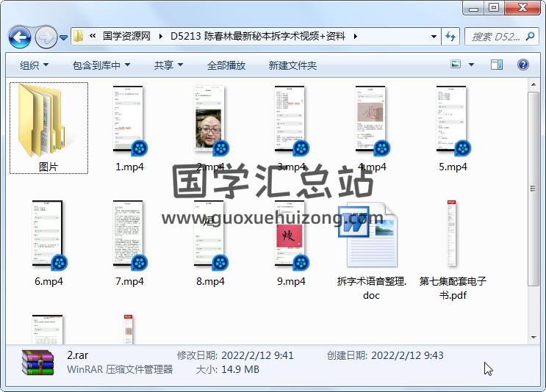
Task: Open the help icon
Action: (523, 65)
